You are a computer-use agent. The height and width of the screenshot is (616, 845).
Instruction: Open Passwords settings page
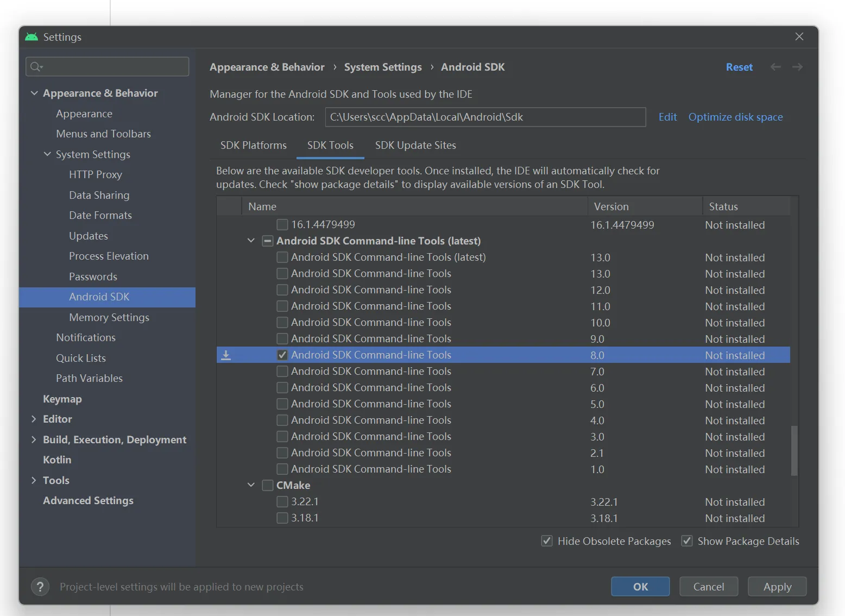(x=93, y=276)
